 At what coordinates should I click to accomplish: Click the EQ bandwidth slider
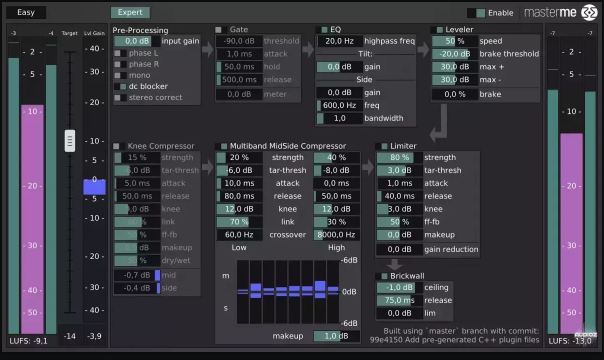pyautogui.click(x=339, y=119)
